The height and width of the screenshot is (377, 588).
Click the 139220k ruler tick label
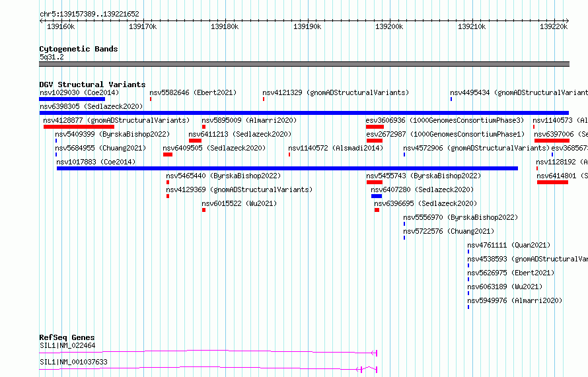point(554,26)
